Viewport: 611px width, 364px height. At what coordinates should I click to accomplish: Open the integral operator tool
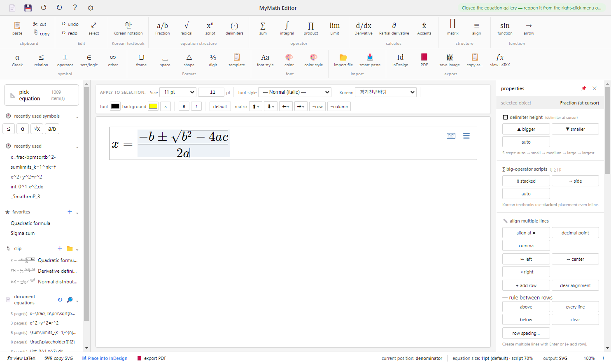pyautogui.click(x=287, y=28)
